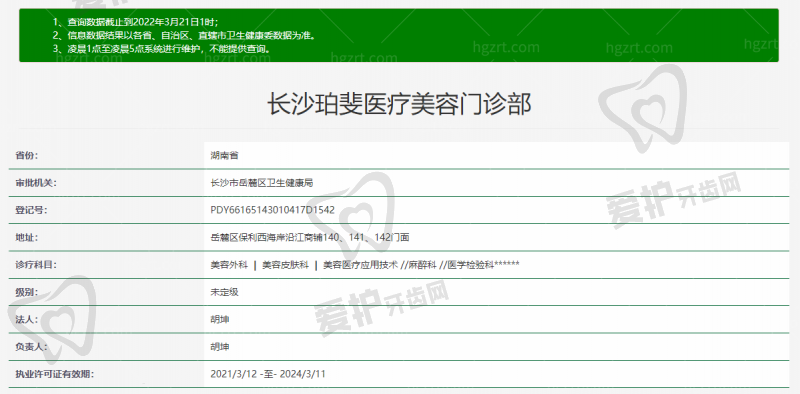This screenshot has width=800, height=394.
Task: Click the 地址 row label
Action: tap(27, 237)
